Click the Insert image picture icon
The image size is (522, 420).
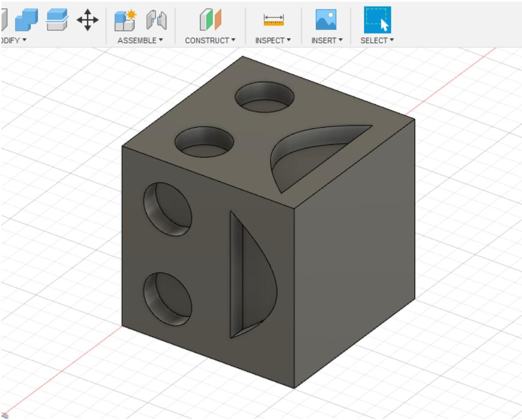point(326,20)
